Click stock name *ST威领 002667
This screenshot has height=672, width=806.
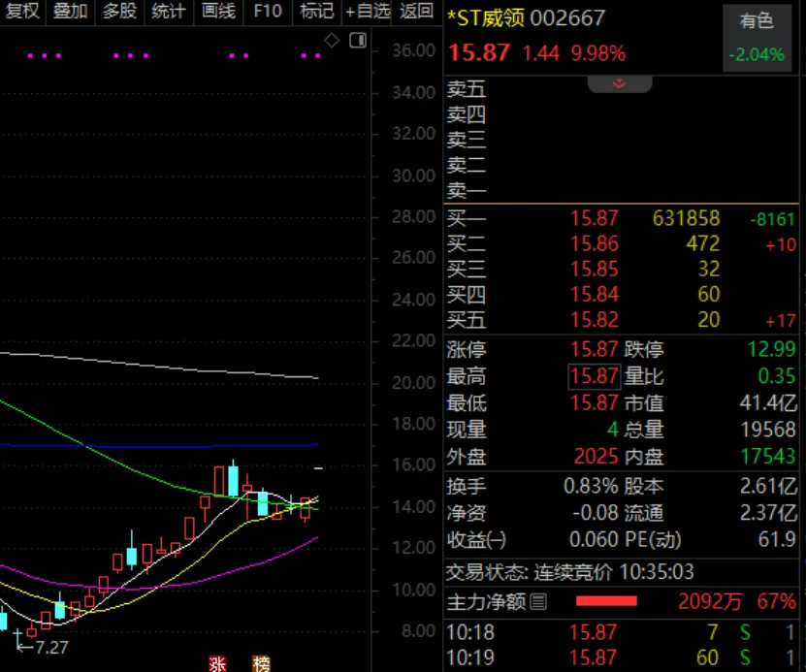click(526, 18)
